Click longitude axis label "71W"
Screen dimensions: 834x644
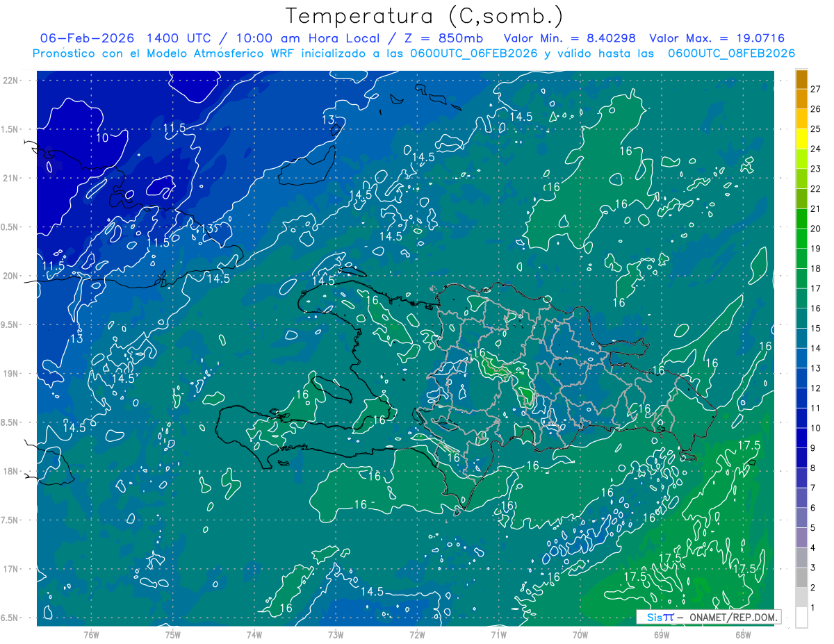coord(498,635)
